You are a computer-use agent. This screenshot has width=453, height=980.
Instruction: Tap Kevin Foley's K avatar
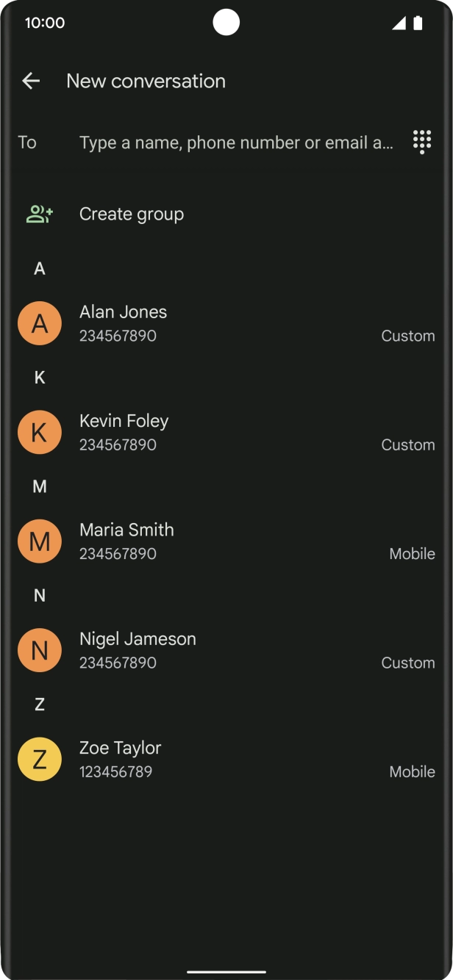(x=40, y=432)
